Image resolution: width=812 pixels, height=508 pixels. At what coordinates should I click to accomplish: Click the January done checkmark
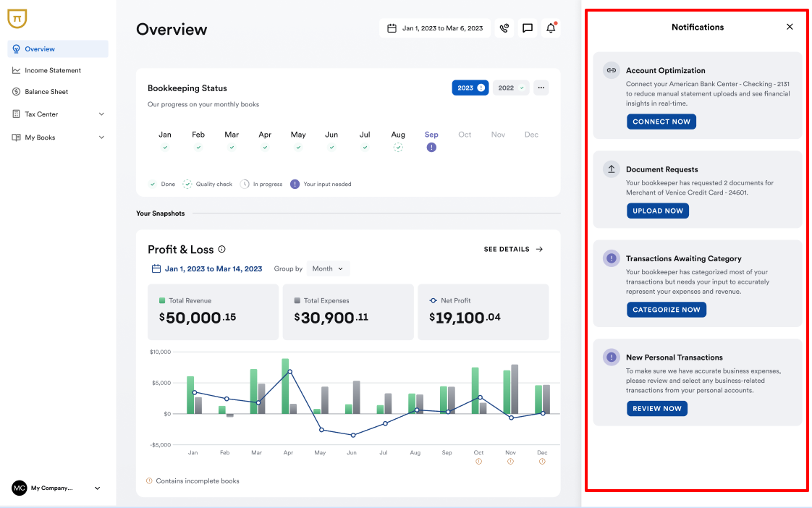point(165,148)
